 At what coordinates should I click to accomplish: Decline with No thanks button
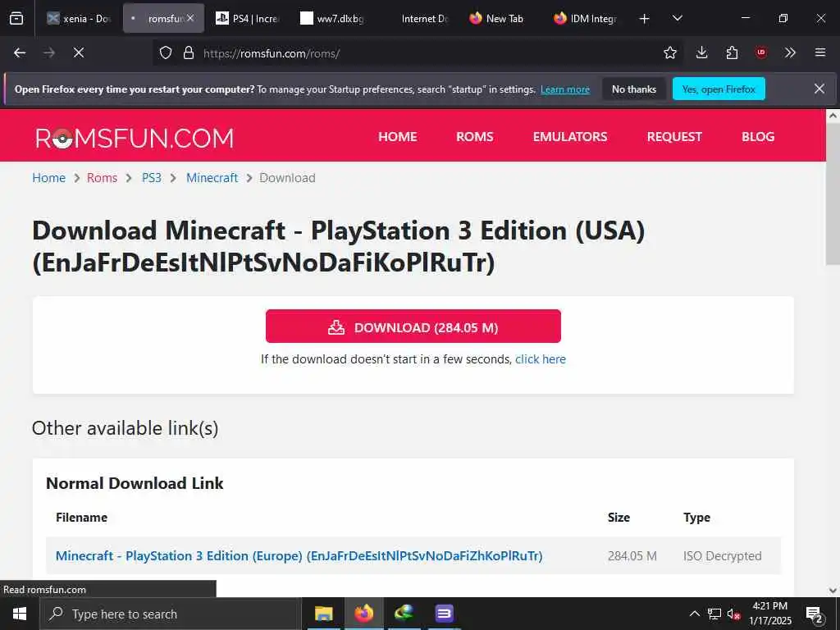[634, 89]
